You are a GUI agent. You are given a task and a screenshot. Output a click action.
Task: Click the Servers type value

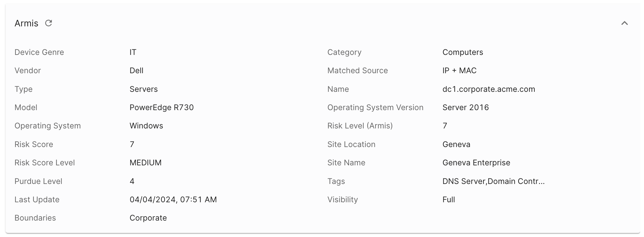coord(143,89)
